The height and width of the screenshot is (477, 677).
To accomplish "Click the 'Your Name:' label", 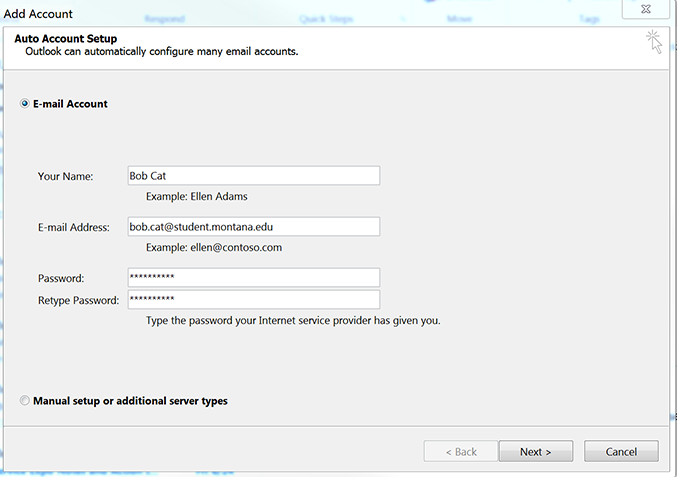I will (x=65, y=176).
